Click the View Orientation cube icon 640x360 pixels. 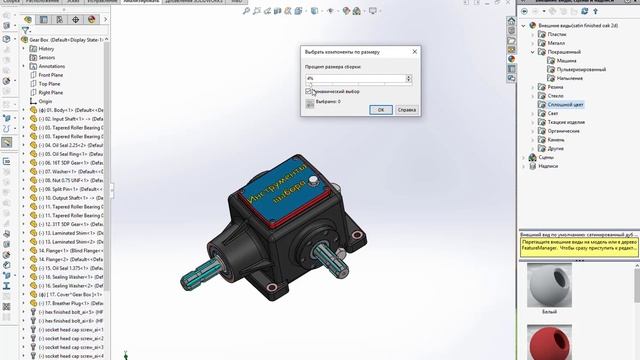[299, 11]
